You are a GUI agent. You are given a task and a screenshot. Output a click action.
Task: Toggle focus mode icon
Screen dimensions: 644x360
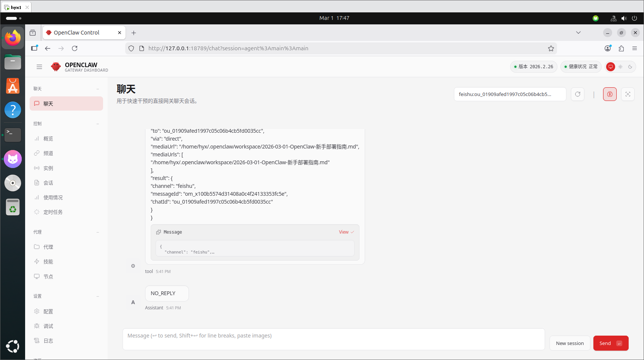point(628,94)
